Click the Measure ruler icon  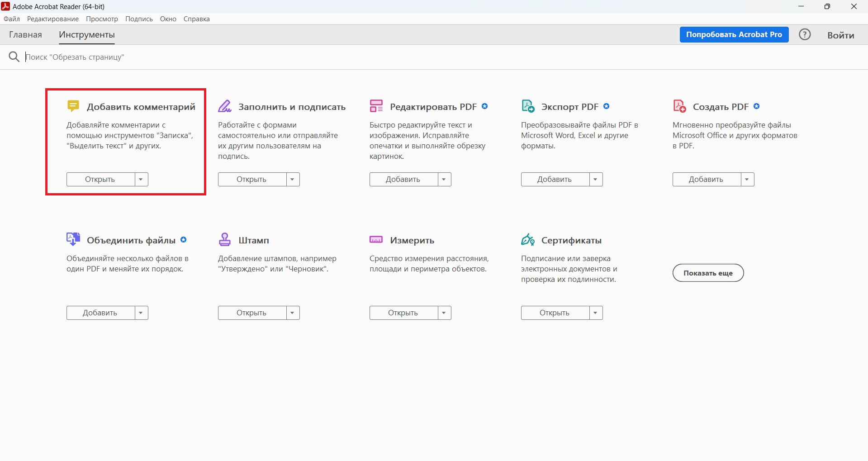pyautogui.click(x=376, y=239)
